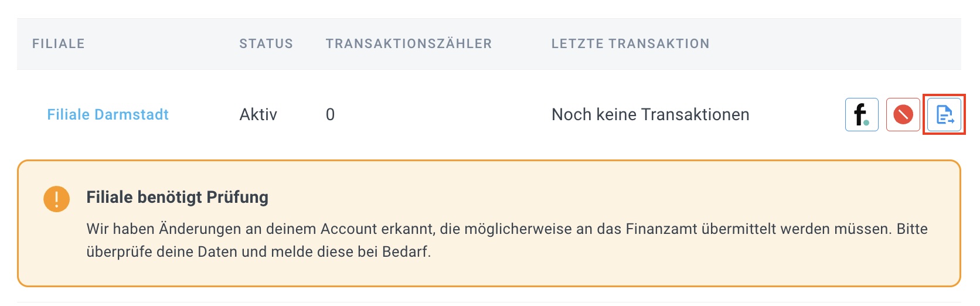This screenshot has width=980, height=306.
Task: Click the "Aktiv" status value
Action: click(258, 114)
